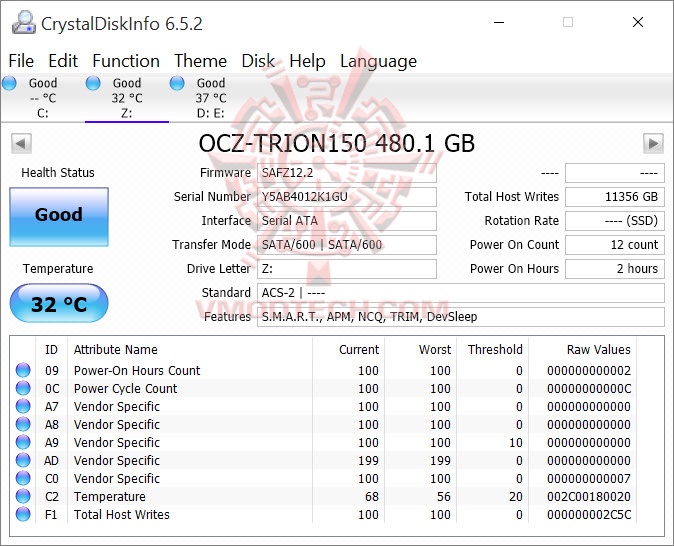
Task: Open the Function menu
Action: pos(126,61)
